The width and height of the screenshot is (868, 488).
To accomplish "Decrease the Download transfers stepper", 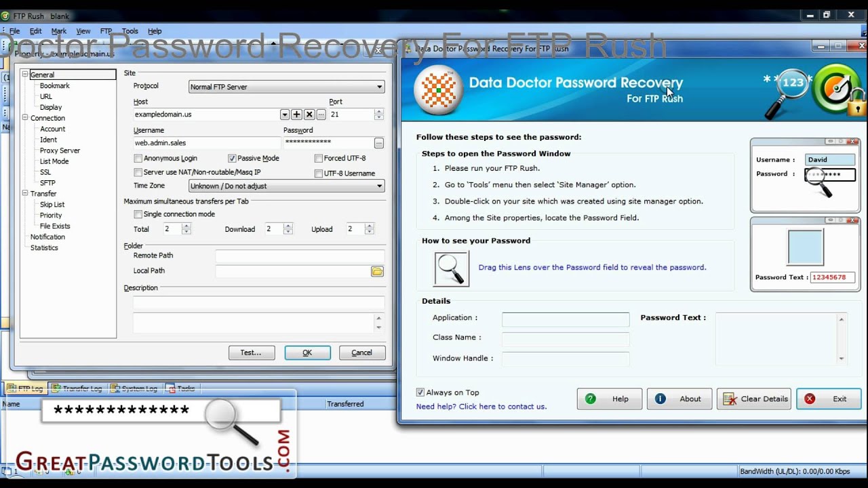I will coord(288,232).
